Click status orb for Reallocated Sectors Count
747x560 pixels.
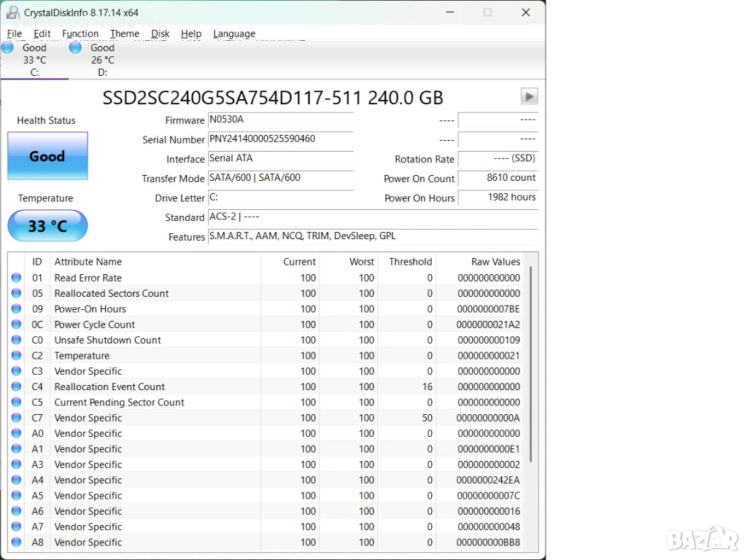pos(16,293)
